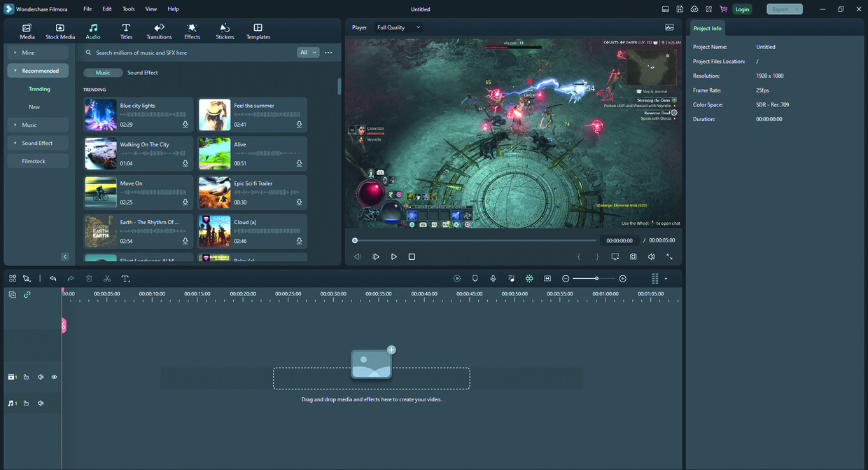
Task: Open the Titles tab
Action: point(126,32)
